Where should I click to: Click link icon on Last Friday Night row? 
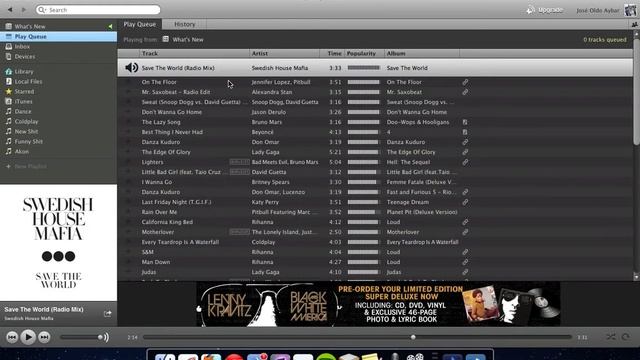tap(465, 202)
